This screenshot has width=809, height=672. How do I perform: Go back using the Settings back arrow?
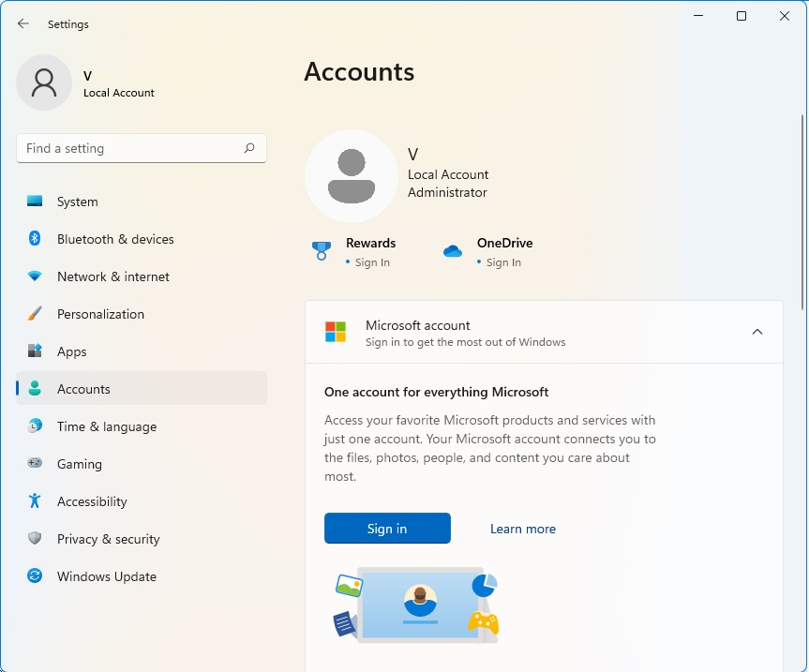click(23, 23)
